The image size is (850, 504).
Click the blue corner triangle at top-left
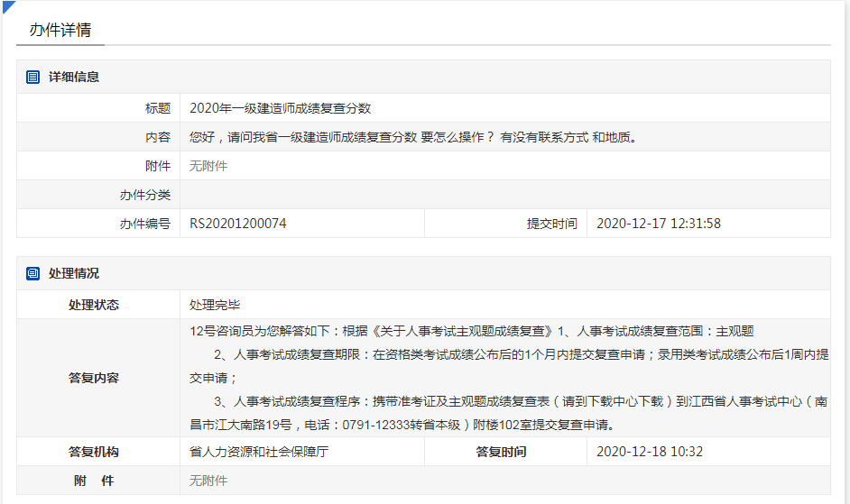(7, 6)
